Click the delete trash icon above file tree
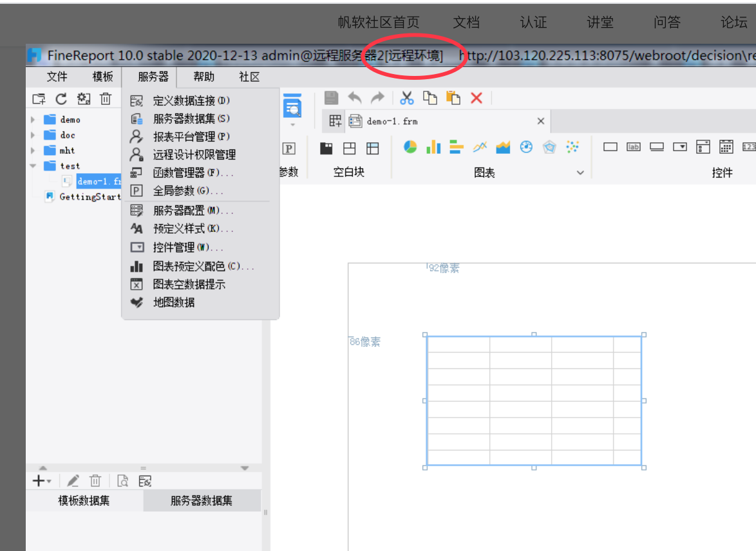 pos(106,99)
